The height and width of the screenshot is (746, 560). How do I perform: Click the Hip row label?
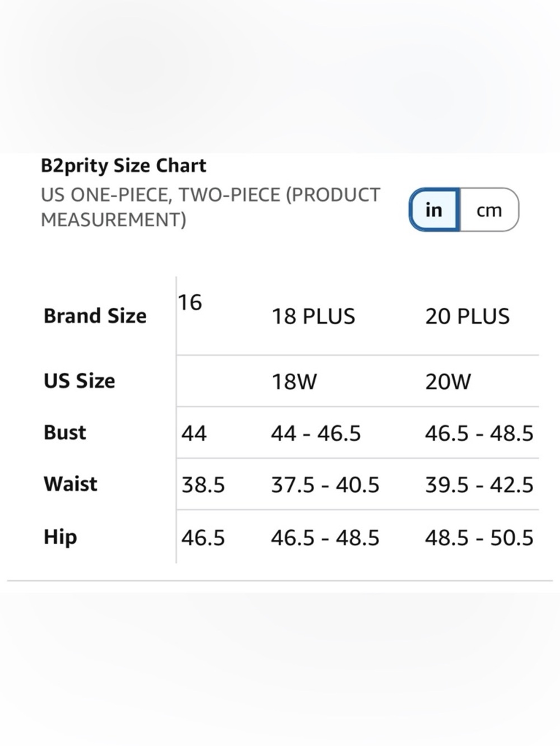[60, 537]
